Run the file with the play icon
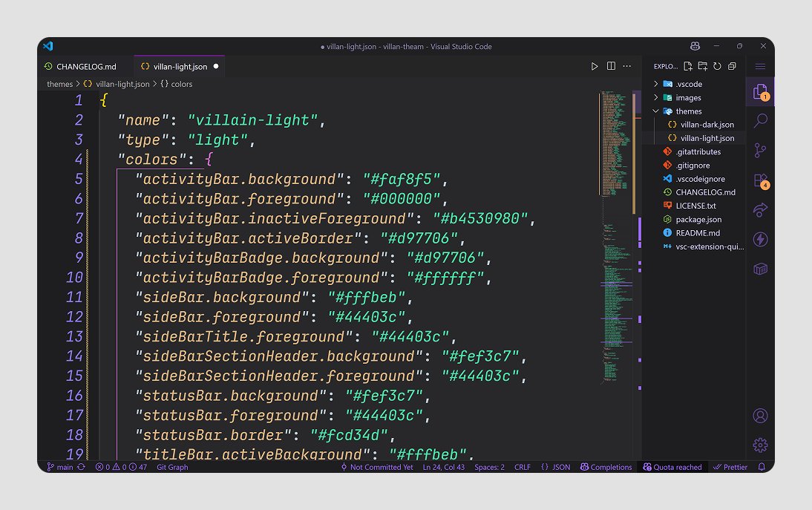This screenshot has width=812, height=510. pyautogui.click(x=595, y=66)
